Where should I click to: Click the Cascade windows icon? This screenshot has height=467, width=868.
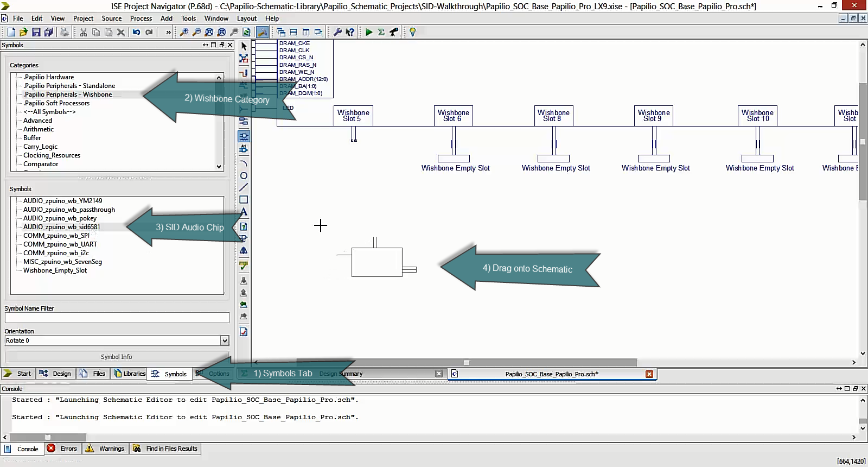click(281, 32)
